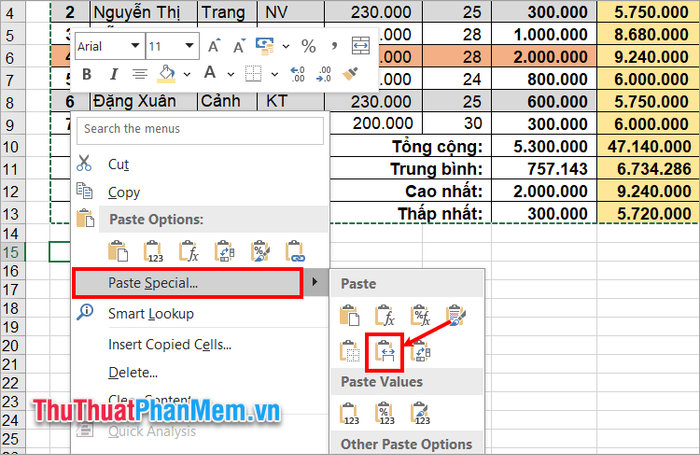Click Insert Copied Cells option
The width and height of the screenshot is (700, 455).
170,345
